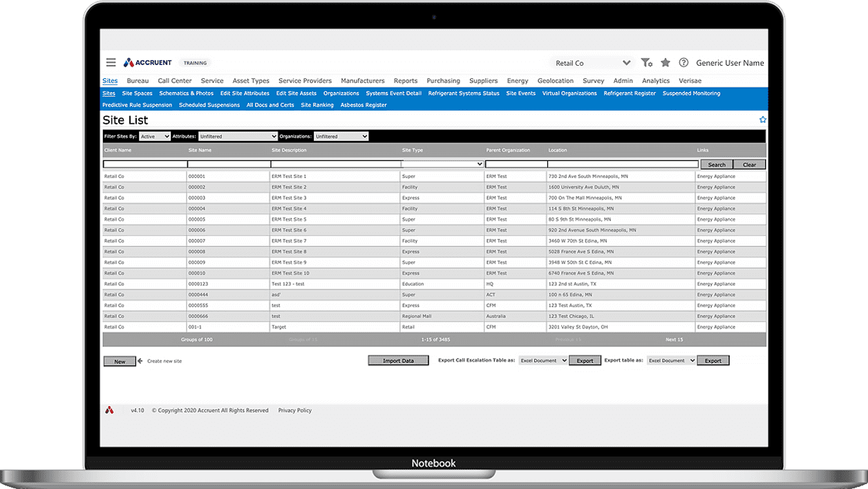This screenshot has width=868, height=489.
Task: Click the Clear button
Action: pos(749,165)
